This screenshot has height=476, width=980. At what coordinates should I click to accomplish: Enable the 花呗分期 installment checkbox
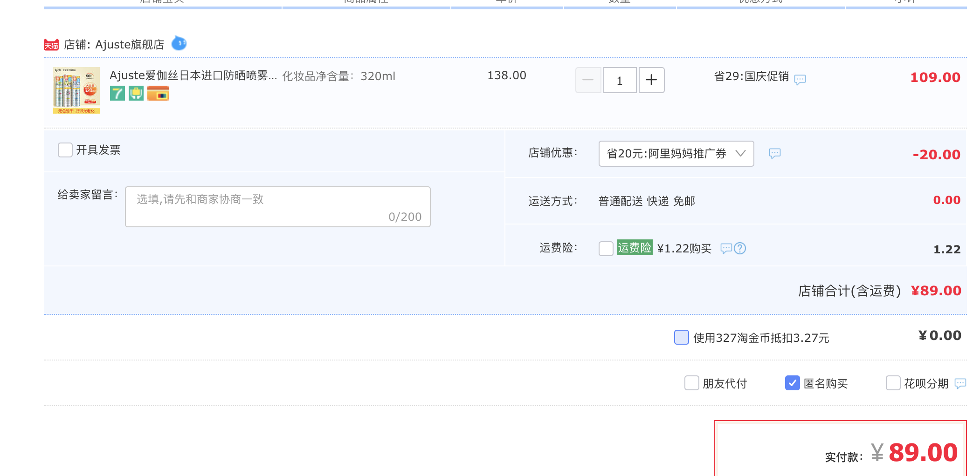point(893,383)
